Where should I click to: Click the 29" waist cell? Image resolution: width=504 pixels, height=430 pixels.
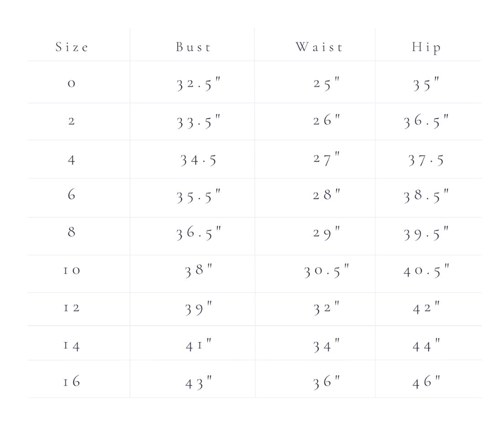tap(326, 233)
